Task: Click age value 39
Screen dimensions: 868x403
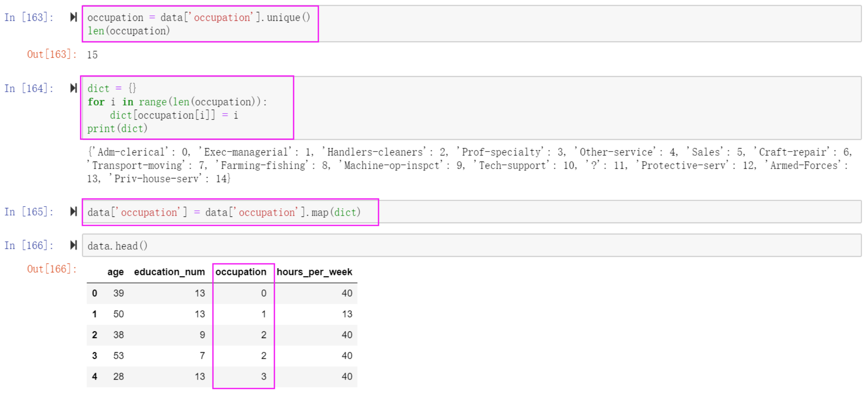Action: (x=119, y=293)
